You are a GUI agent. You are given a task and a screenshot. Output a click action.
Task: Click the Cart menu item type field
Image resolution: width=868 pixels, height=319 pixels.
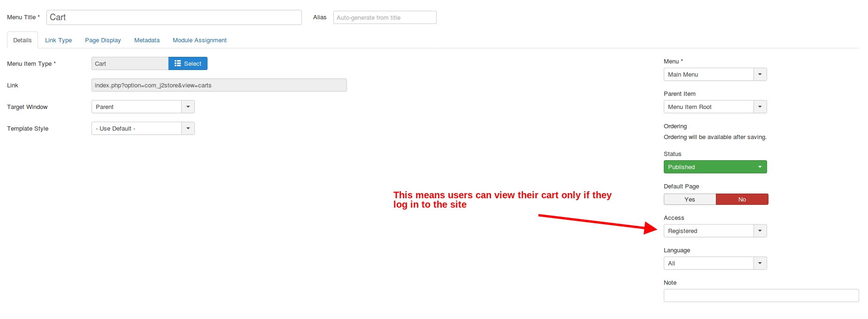130,63
